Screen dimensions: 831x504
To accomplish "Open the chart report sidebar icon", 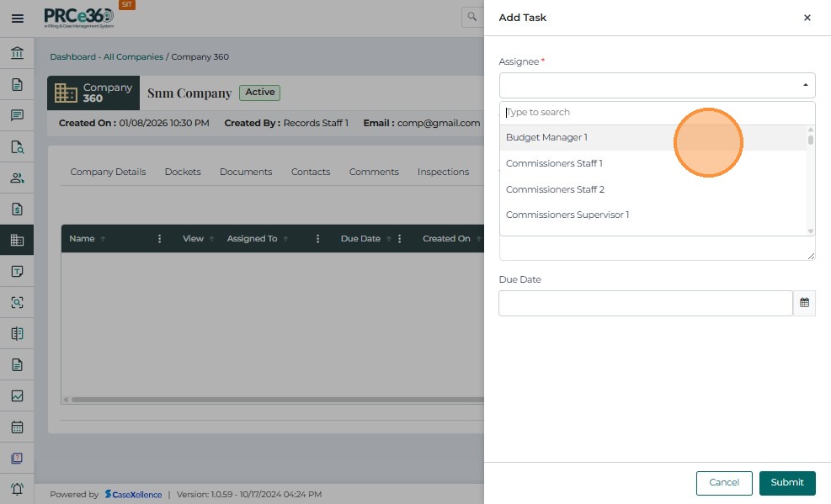I will (x=17, y=396).
